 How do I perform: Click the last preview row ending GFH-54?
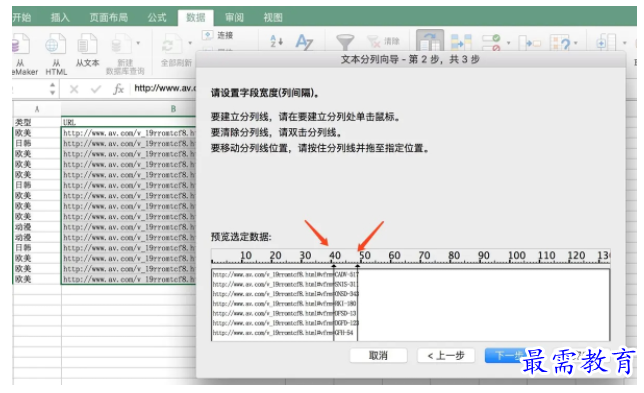pyautogui.click(x=283, y=333)
